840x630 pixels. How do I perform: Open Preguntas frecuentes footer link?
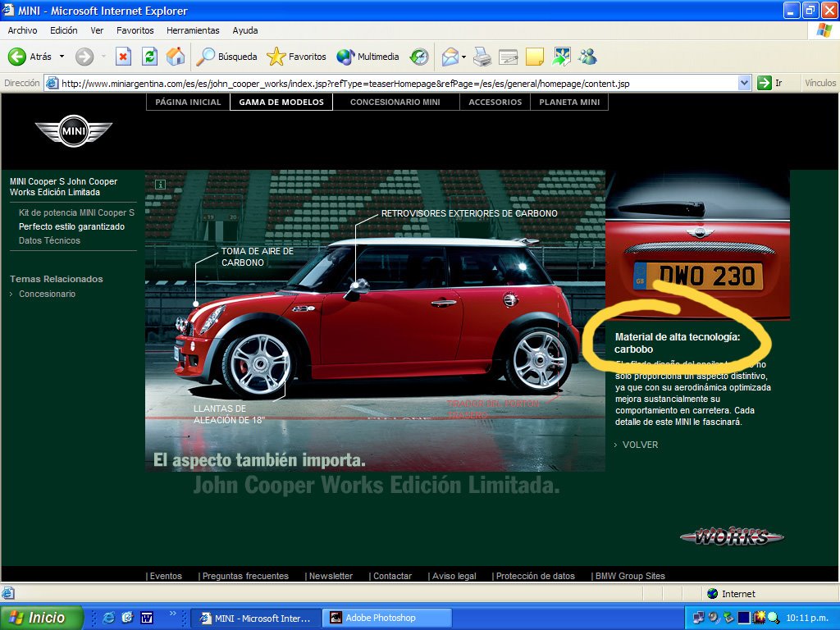tap(245, 576)
